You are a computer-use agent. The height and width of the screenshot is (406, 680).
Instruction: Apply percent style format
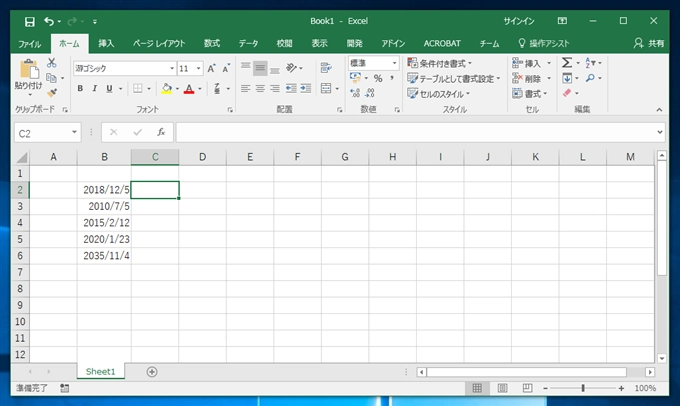378,79
